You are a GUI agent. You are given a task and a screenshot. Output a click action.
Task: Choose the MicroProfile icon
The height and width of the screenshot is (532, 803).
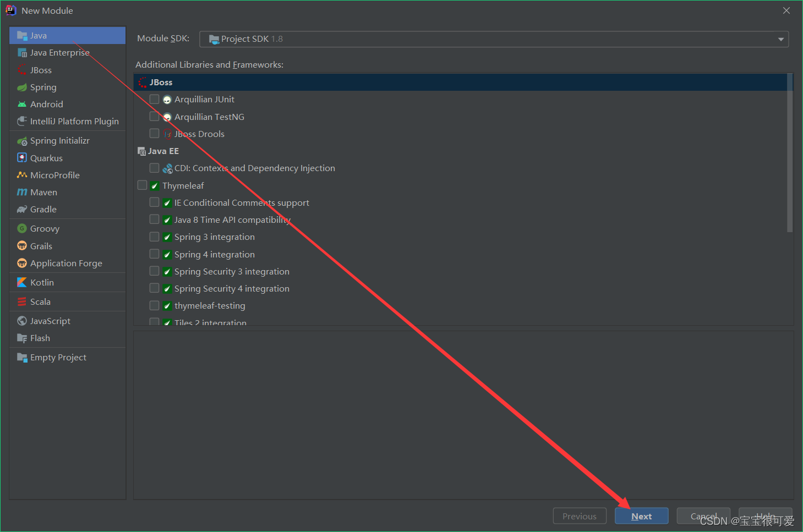point(22,175)
